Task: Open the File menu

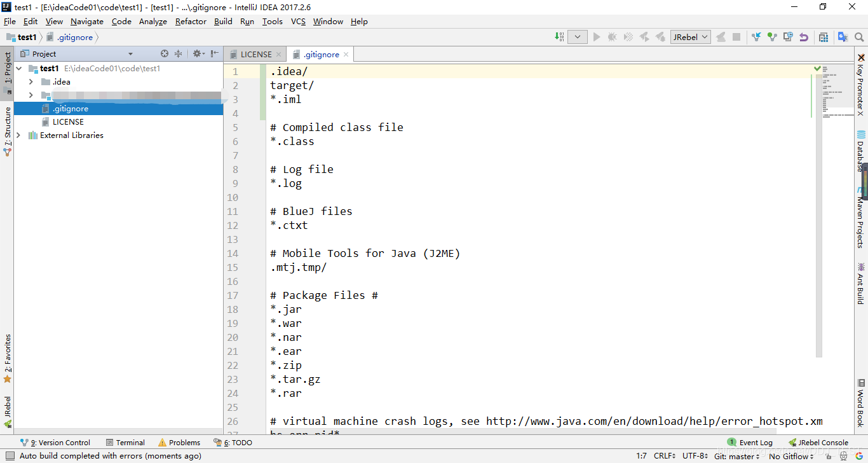Action: [10, 21]
